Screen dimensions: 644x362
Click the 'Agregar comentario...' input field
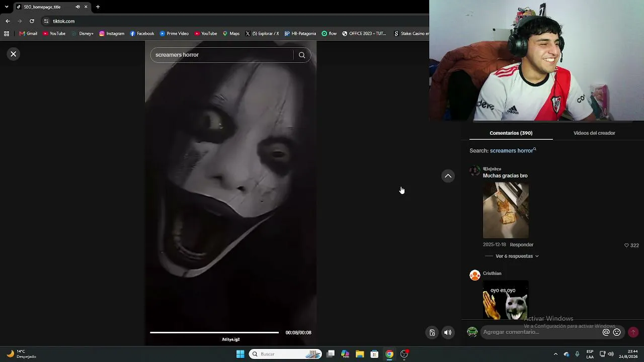[541, 332]
